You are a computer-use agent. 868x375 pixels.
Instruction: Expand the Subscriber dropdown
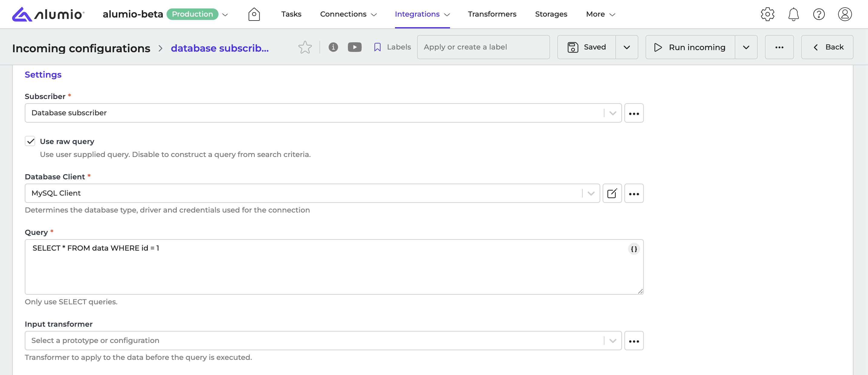tap(613, 113)
